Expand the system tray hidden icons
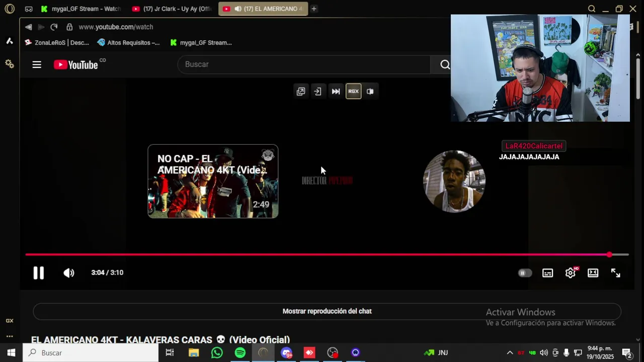Screen dimensions: 644x362 [x=510, y=352]
